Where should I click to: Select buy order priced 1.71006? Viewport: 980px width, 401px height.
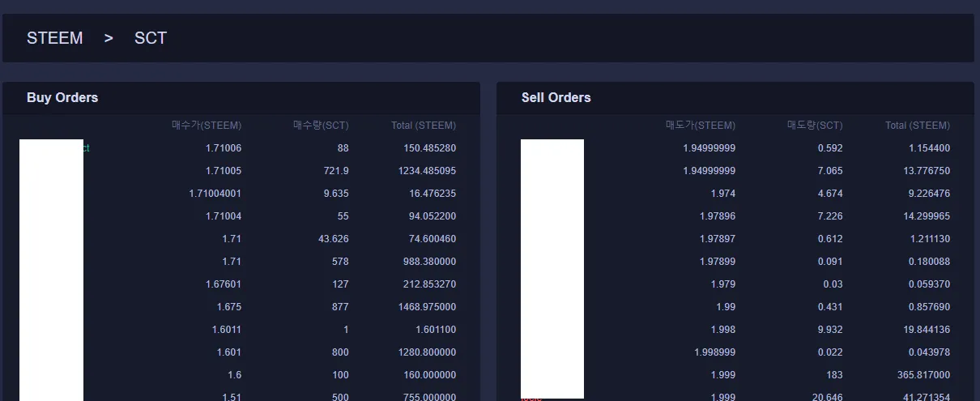tap(241, 148)
